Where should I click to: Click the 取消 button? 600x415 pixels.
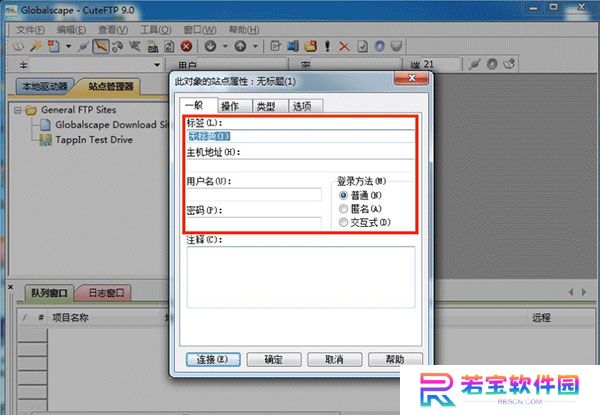pyautogui.click(x=334, y=360)
